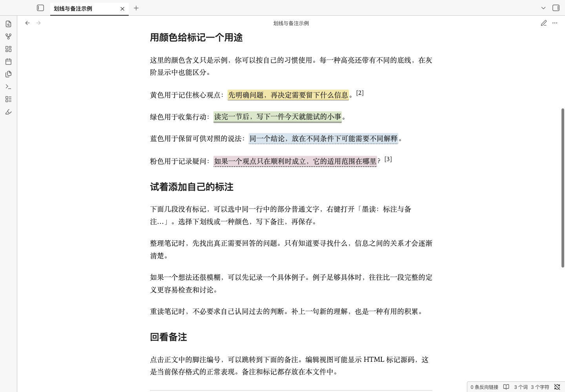Click the paragraph starting 整理笔记时
Screen dimensions: 565x392
[x=291, y=249]
